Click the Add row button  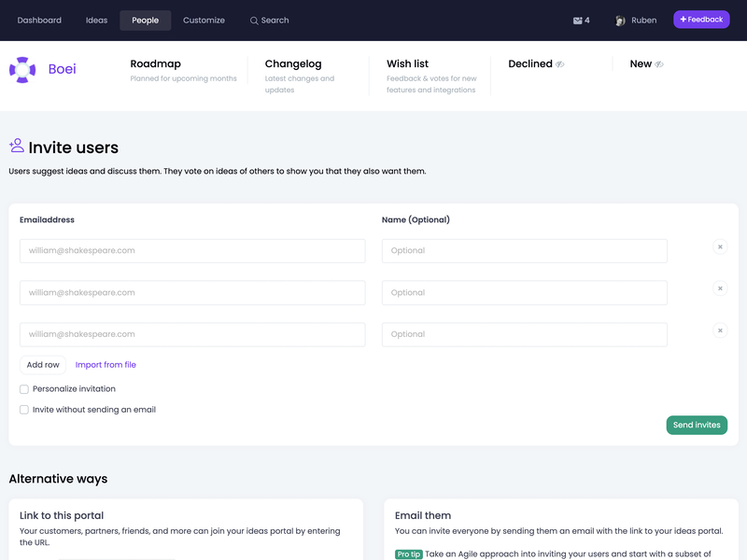[x=41, y=364]
